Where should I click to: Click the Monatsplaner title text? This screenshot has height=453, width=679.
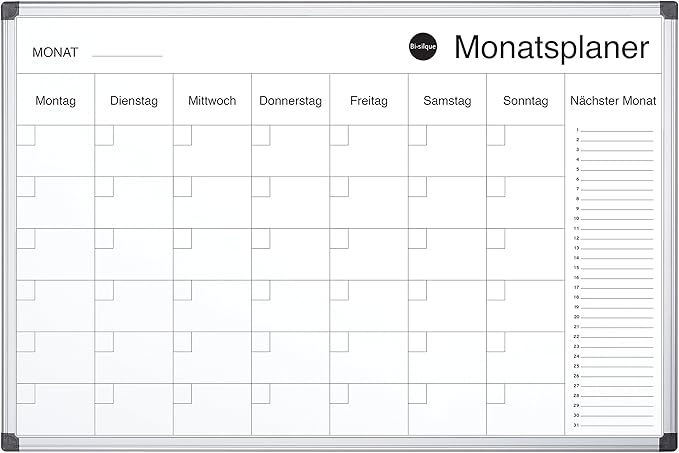click(551, 47)
